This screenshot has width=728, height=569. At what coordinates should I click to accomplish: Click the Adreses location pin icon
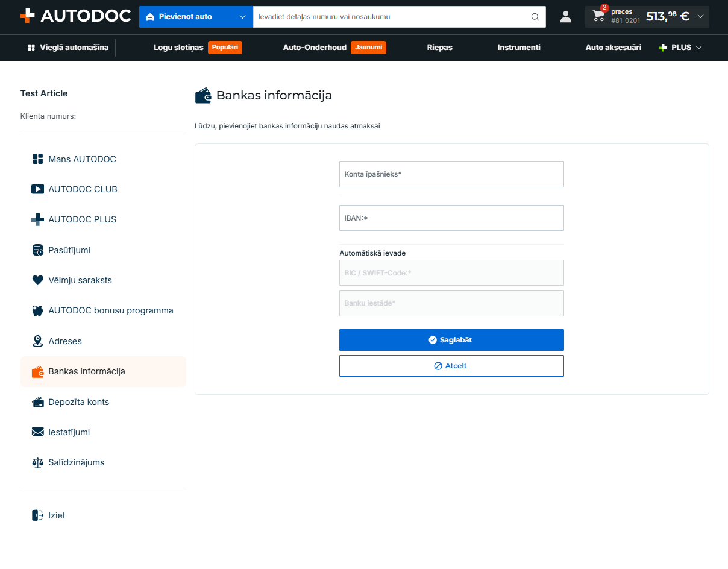click(37, 341)
